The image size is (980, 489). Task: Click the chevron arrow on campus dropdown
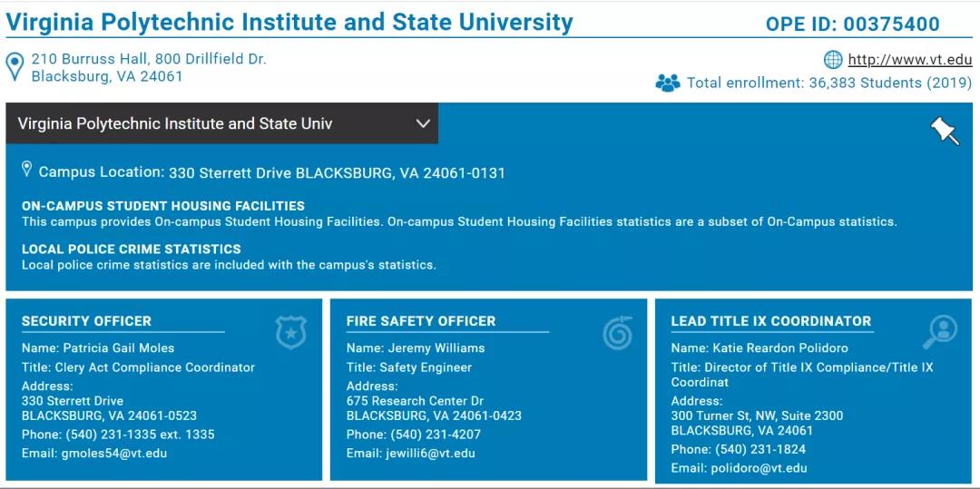[x=423, y=123]
